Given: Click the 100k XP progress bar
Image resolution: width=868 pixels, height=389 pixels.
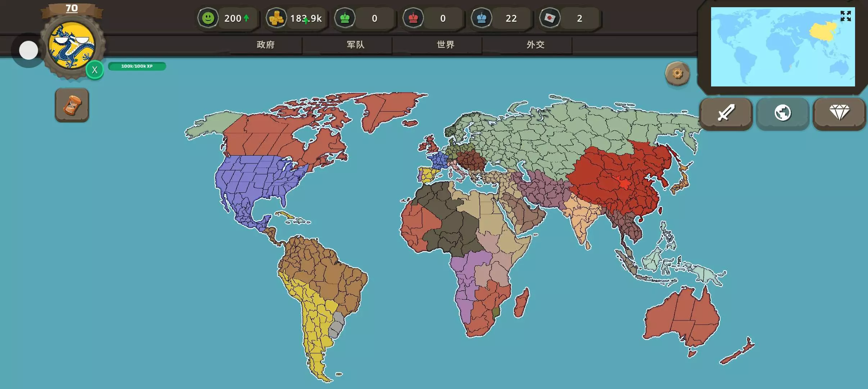Looking at the screenshot, I should 137,66.
